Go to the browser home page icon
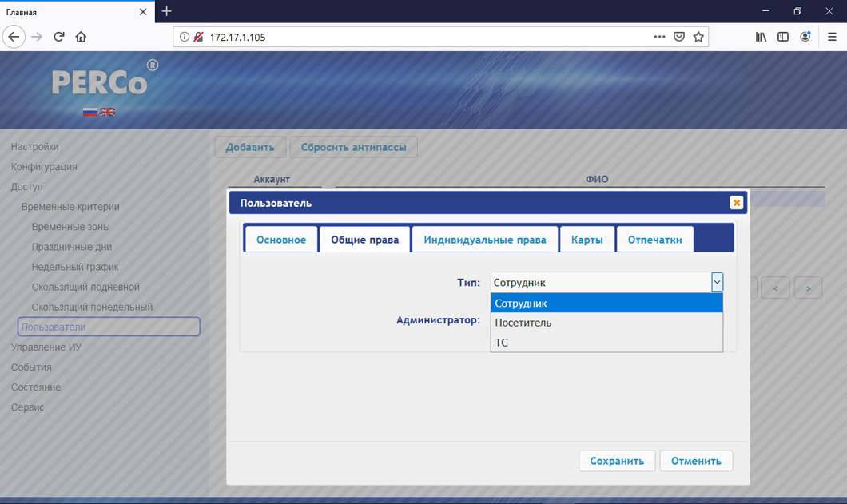 point(81,37)
